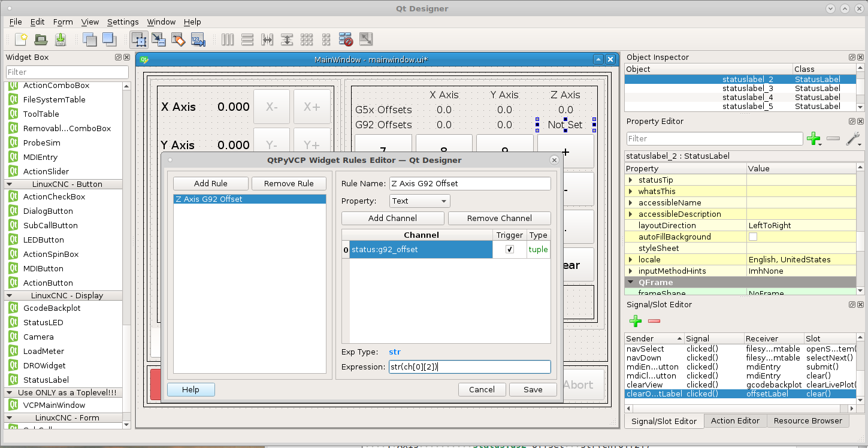Select the Edit Signals/Slots mode icon
The image size is (868, 448).
pyautogui.click(x=159, y=40)
